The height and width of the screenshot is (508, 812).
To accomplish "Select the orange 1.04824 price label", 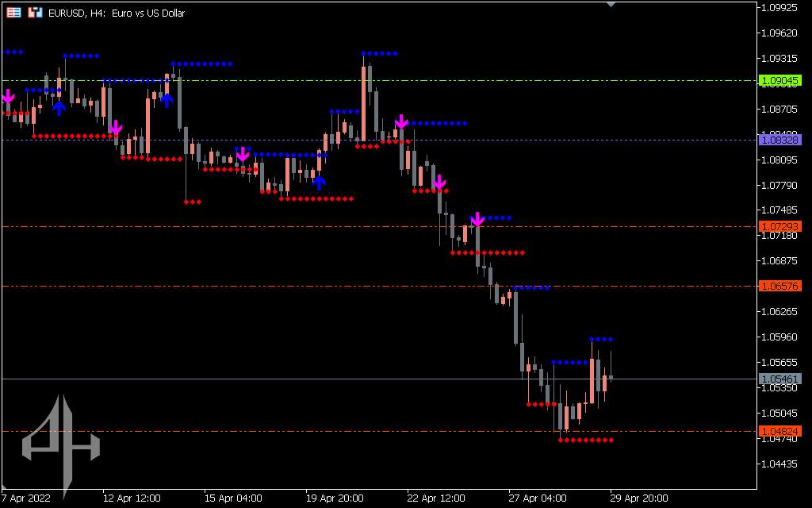I will point(780,431).
